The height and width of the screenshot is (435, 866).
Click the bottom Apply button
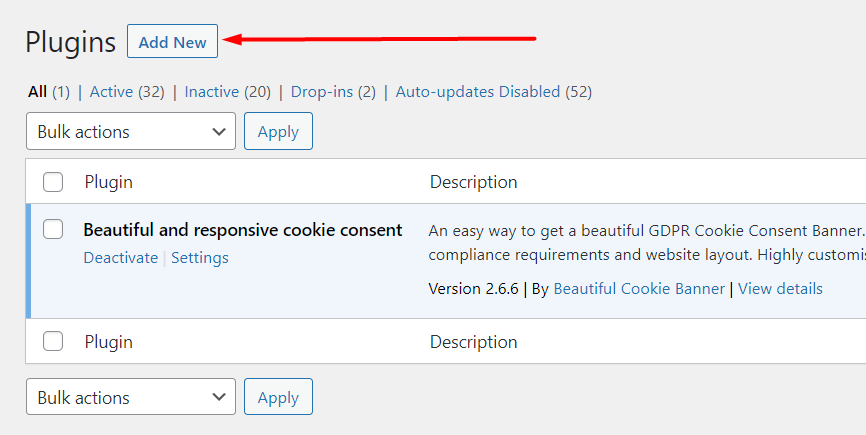coord(278,397)
